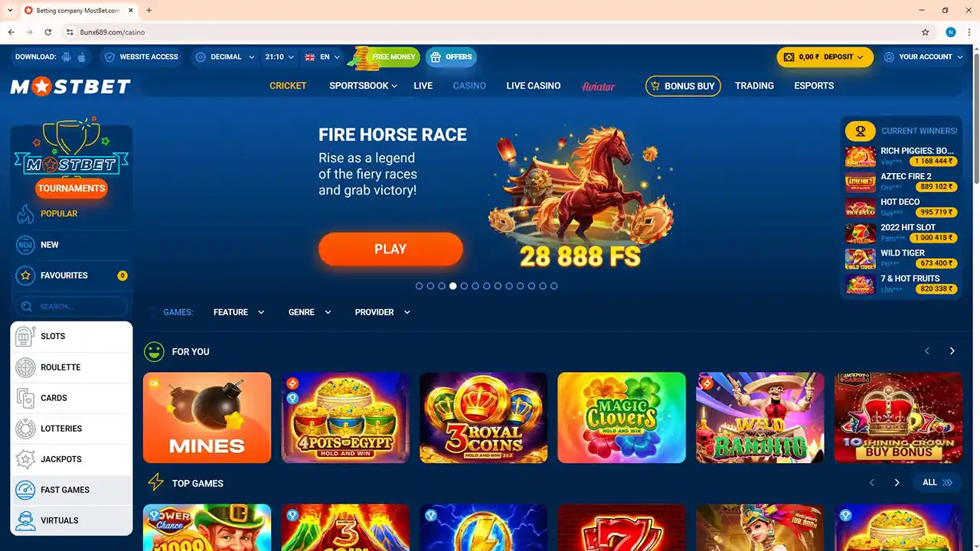
Task: Open the Decimal odds format dropdown
Action: click(224, 57)
